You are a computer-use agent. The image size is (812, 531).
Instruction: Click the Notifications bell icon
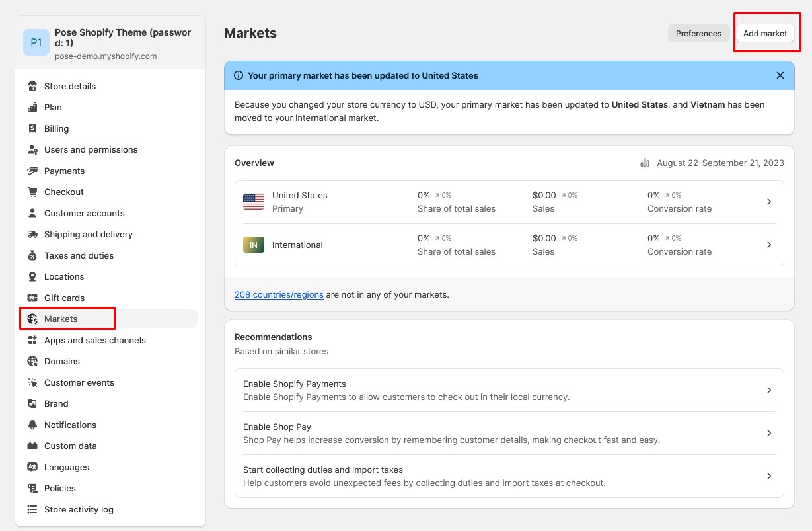[x=32, y=425]
